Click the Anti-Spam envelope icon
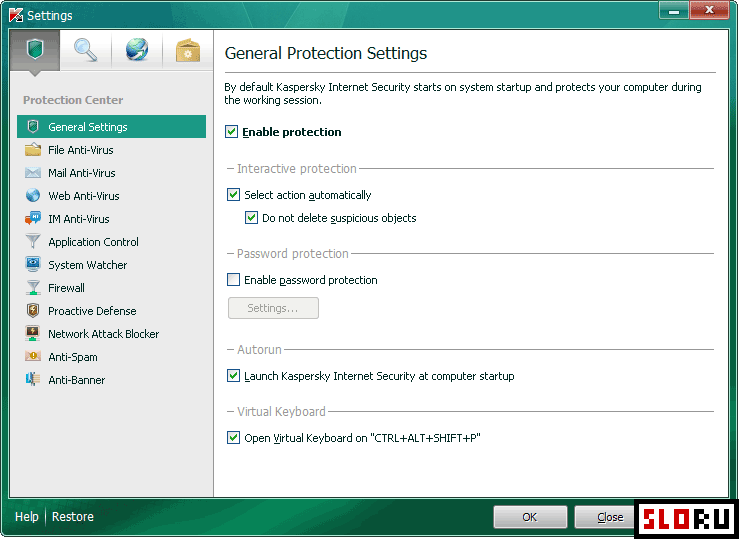This screenshot has height=539, width=739. pyautogui.click(x=33, y=356)
